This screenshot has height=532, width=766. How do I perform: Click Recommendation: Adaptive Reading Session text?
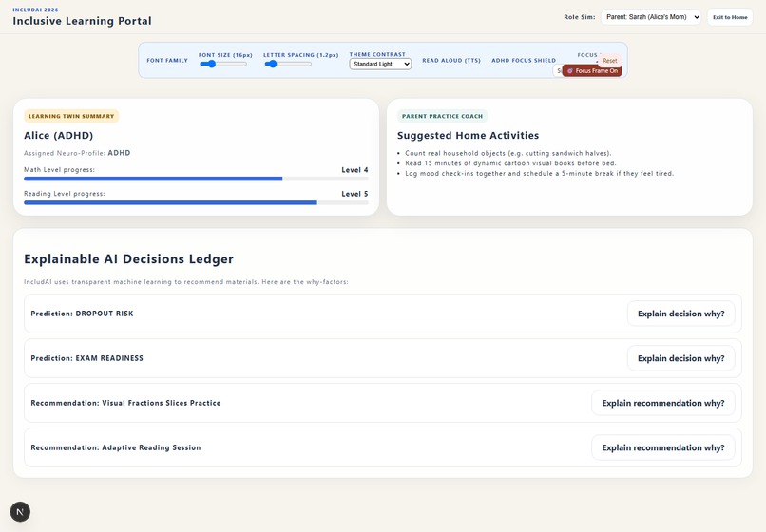pyautogui.click(x=116, y=447)
